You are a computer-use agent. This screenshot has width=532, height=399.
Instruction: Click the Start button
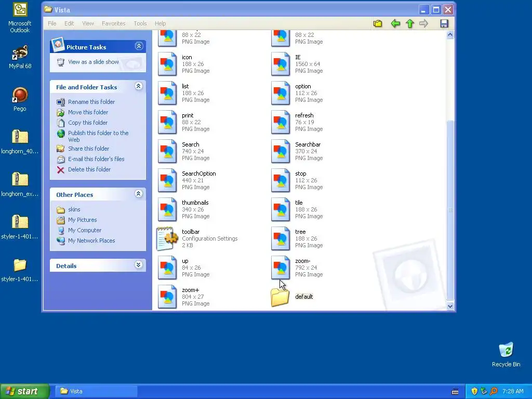(x=24, y=391)
